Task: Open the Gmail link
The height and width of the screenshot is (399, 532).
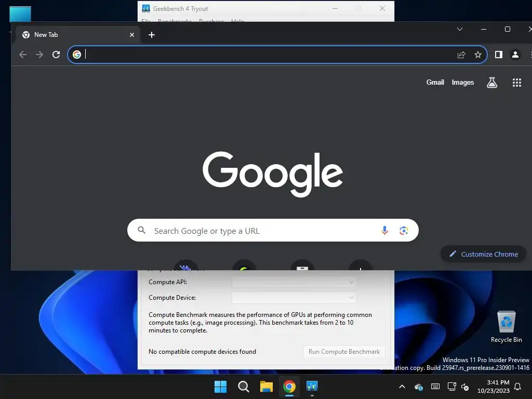Action: coord(435,82)
